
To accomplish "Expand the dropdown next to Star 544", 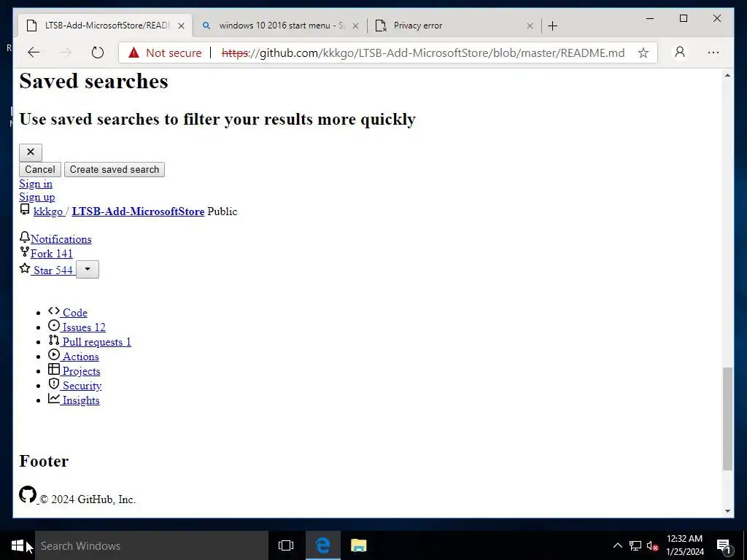I will pyautogui.click(x=88, y=270).
